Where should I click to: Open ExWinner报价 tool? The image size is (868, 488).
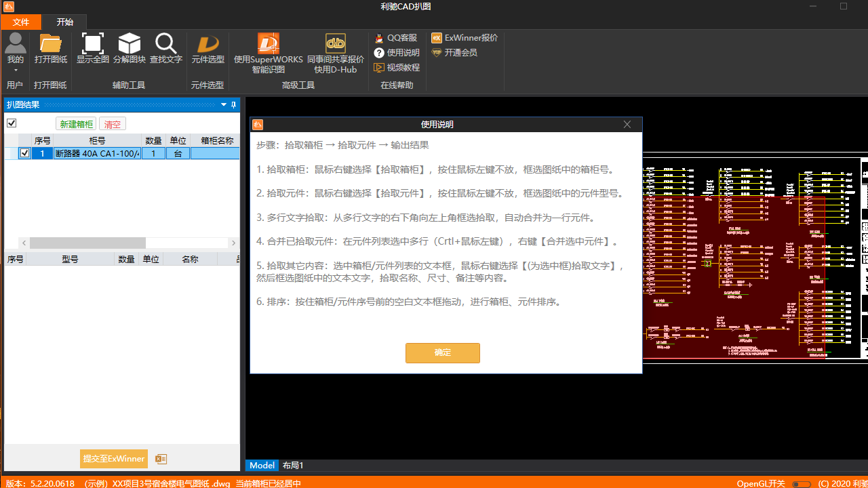(x=465, y=38)
